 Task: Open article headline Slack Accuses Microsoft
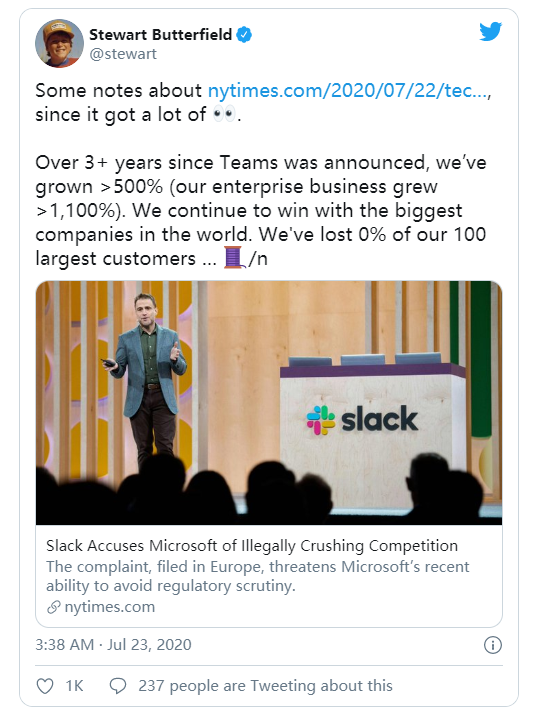252,545
